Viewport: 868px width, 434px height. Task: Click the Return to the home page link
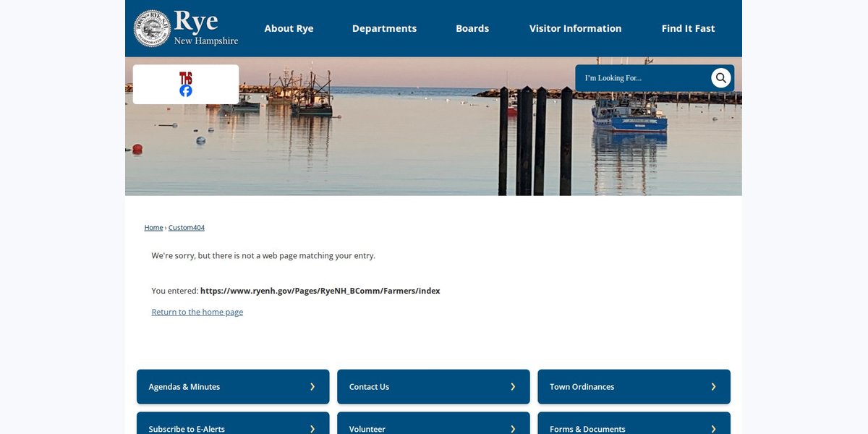coord(197,312)
